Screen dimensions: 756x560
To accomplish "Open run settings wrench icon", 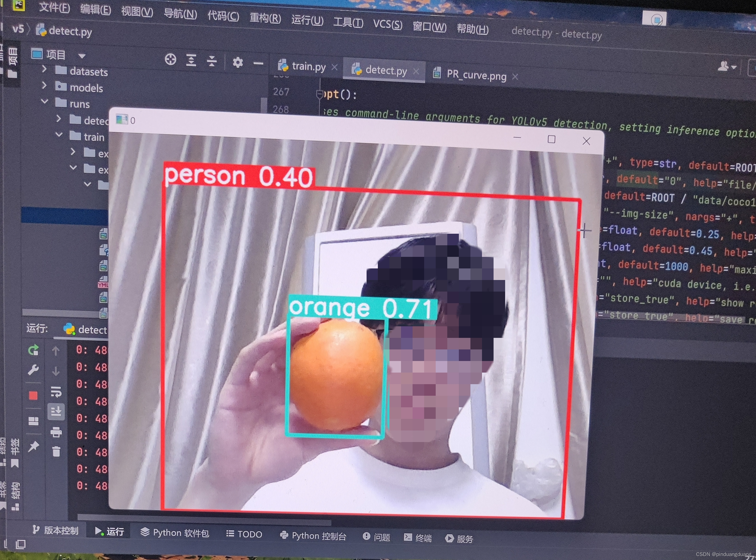I will point(33,369).
